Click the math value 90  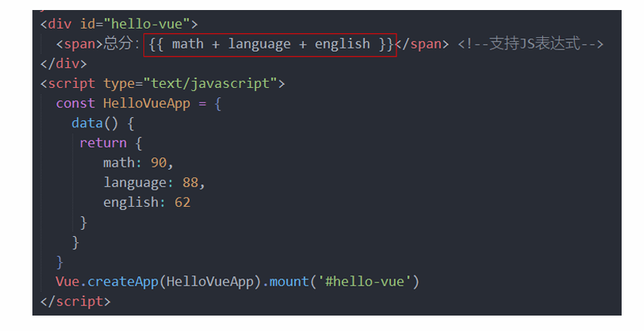click(x=159, y=163)
